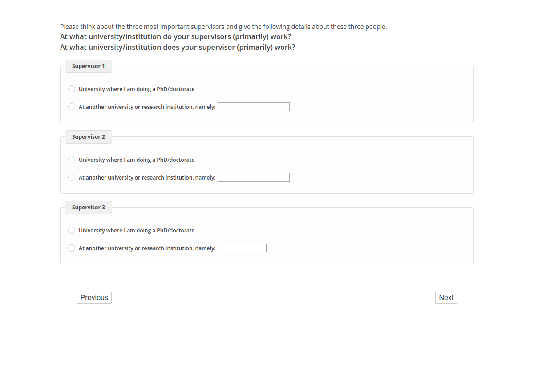Pick Supervisor 3 'University where I am doing' radio button
The height and width of the screenshot is (392, 534).
tap(72, 230)
